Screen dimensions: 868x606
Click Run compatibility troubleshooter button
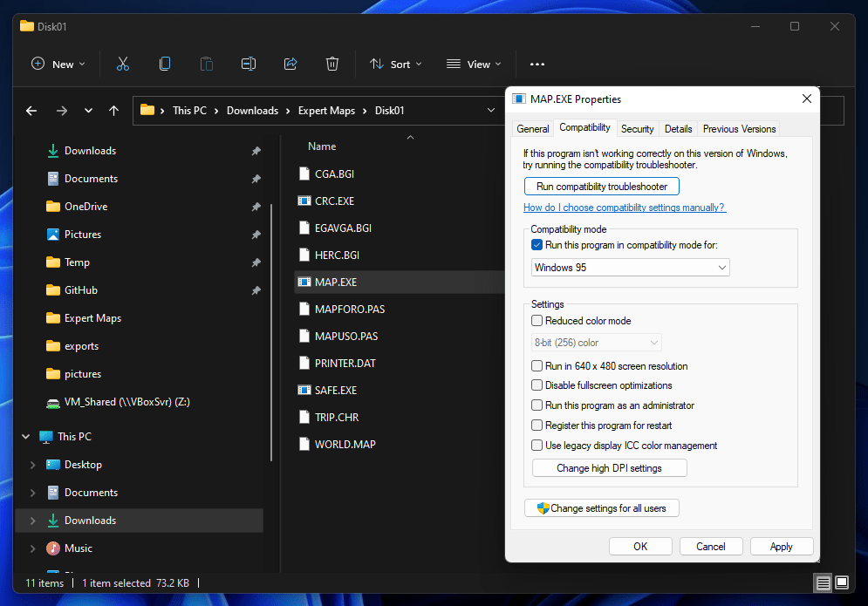point(601,187)
